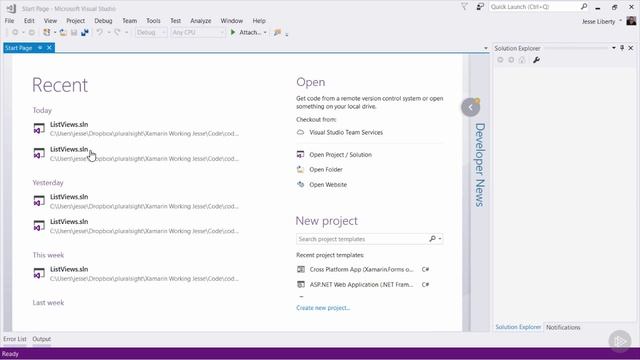Switch to the Solution Explorer bottom tab
The height and width of the screenshot is (360, 640).
coord(518,327)
